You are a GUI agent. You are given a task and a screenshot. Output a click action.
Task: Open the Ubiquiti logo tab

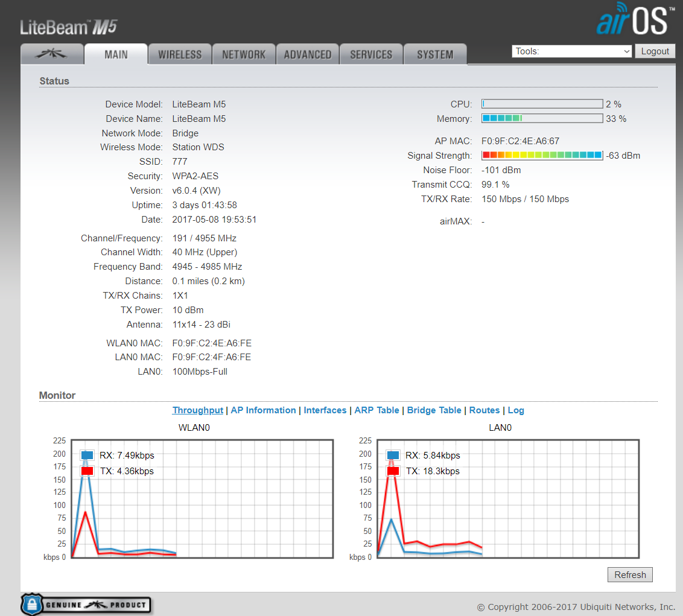[52, 54]
